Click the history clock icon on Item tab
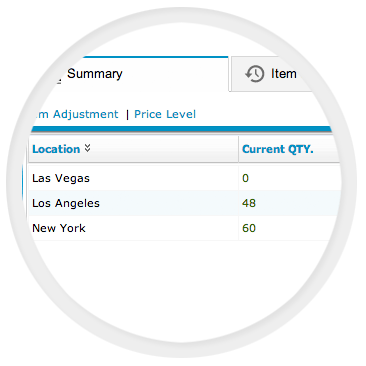Screen dimensions: 366x366 pyautogui.click(x=255, y=74)
